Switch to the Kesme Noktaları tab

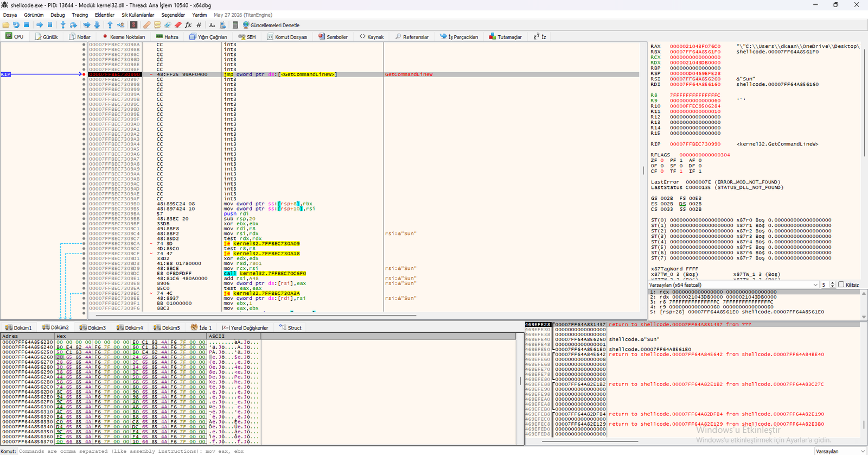tap(123, 37)
